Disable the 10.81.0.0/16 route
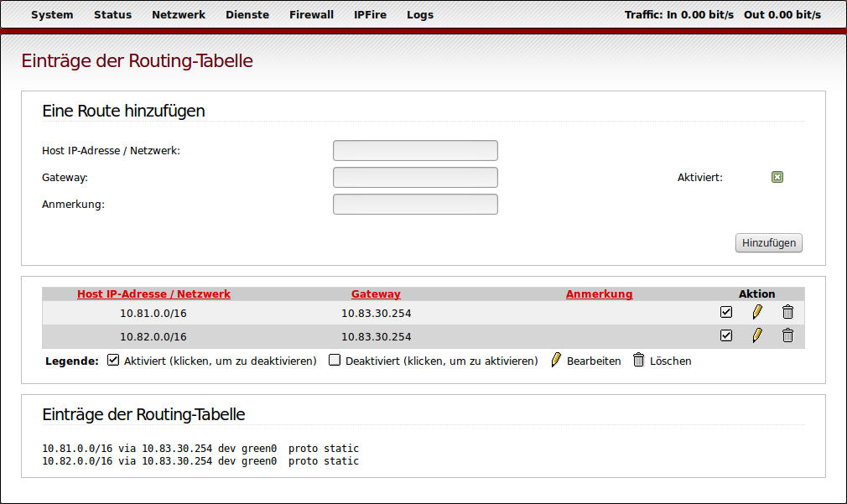Image resolution: width=847 pixels, height=504 pixels. pyautogui.click(x=726, y=311)
